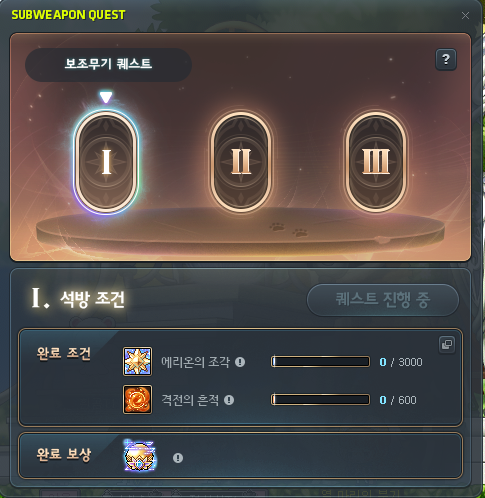Select the stage III quest medallion
The image size is (485, 498).
tap(376, 162)
